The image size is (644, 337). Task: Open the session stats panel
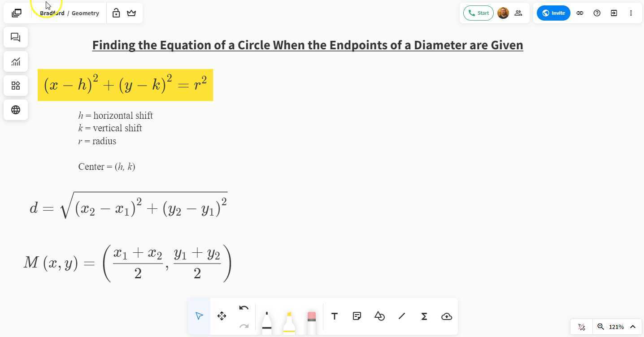16,61
